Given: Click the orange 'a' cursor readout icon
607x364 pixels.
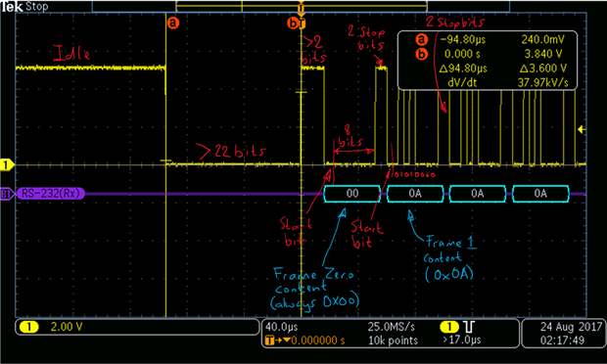Looking at the screenshot, I should (x=422, y=39).
